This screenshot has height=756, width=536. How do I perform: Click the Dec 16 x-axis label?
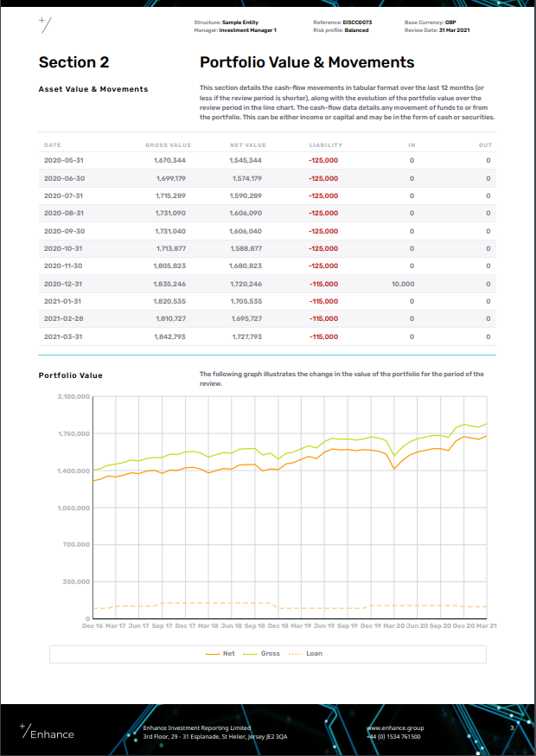point(92,625)
